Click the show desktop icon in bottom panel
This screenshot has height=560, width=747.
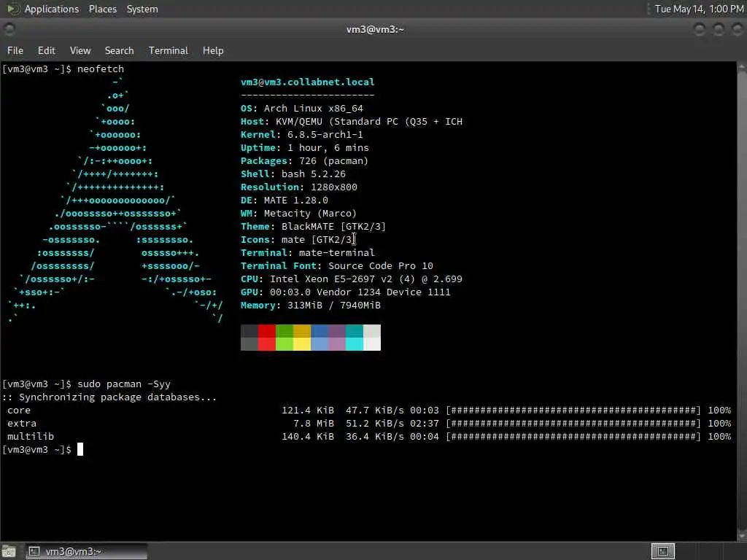tap(9, 551)
